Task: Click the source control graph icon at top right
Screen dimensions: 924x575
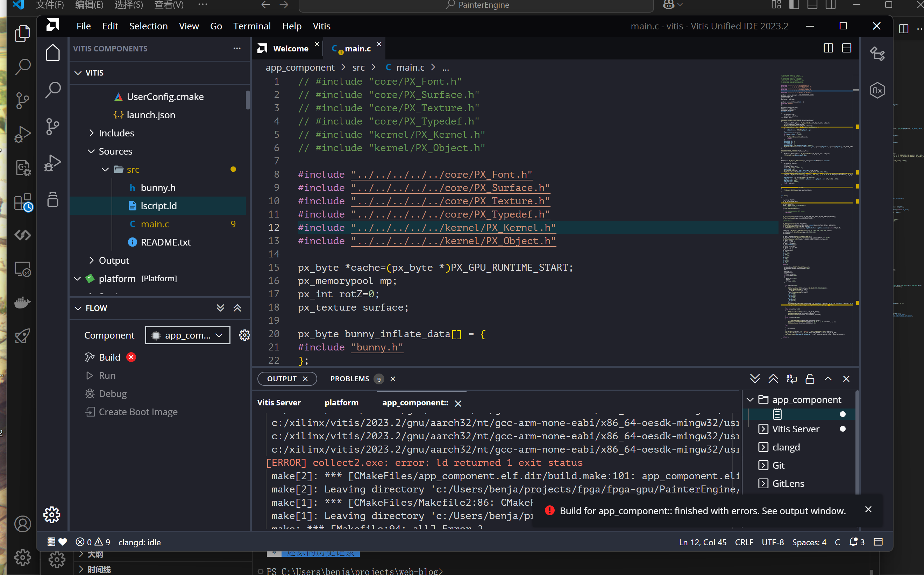Action: click(877, 54)
